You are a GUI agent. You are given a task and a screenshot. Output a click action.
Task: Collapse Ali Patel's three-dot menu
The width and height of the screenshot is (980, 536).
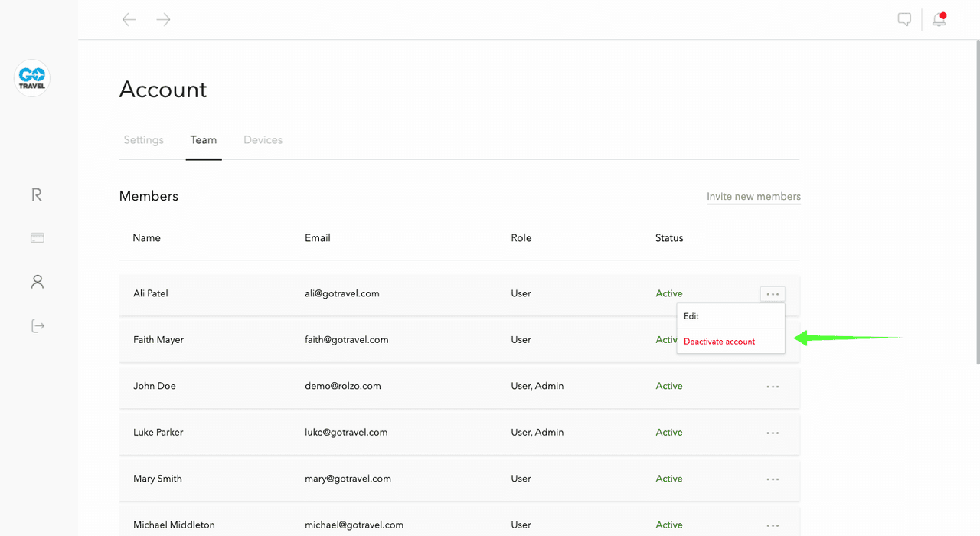click(x=773, y=294)
